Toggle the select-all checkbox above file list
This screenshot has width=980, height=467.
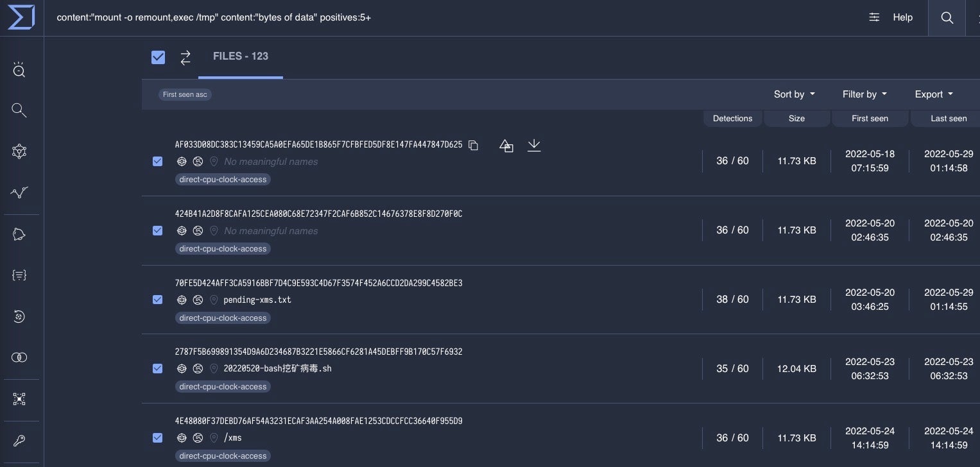pyautogui.click(x=158, y=58)
